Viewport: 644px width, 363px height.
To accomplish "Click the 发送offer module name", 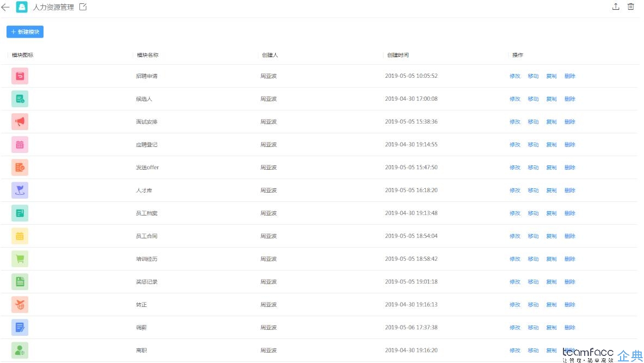I will 147,167.
